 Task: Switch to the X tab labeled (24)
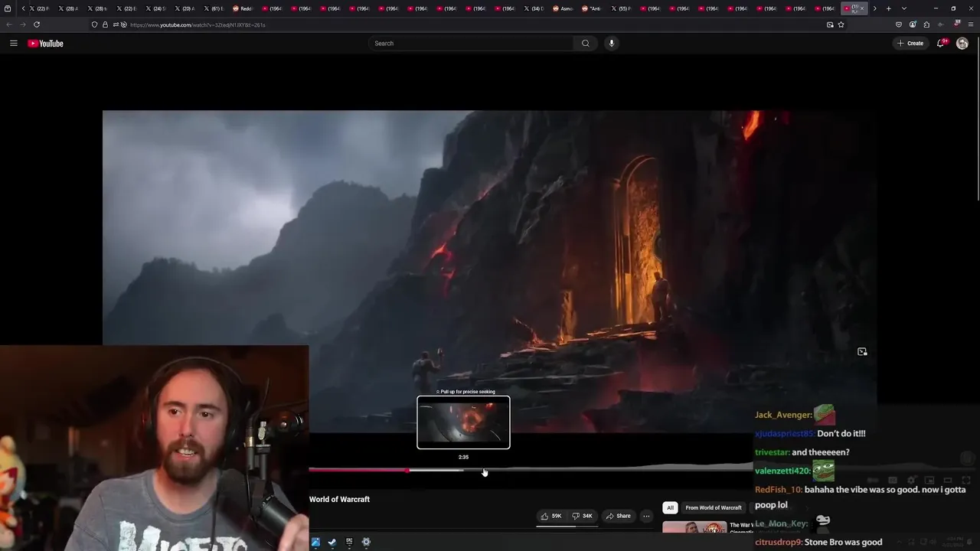point(155,8)
